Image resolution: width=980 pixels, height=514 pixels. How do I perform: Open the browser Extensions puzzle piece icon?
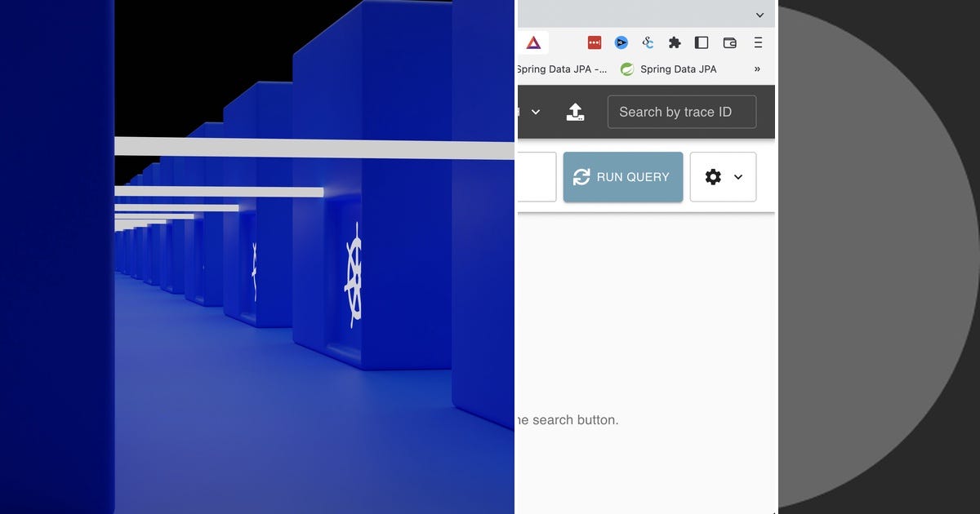[x=675, y=42]
